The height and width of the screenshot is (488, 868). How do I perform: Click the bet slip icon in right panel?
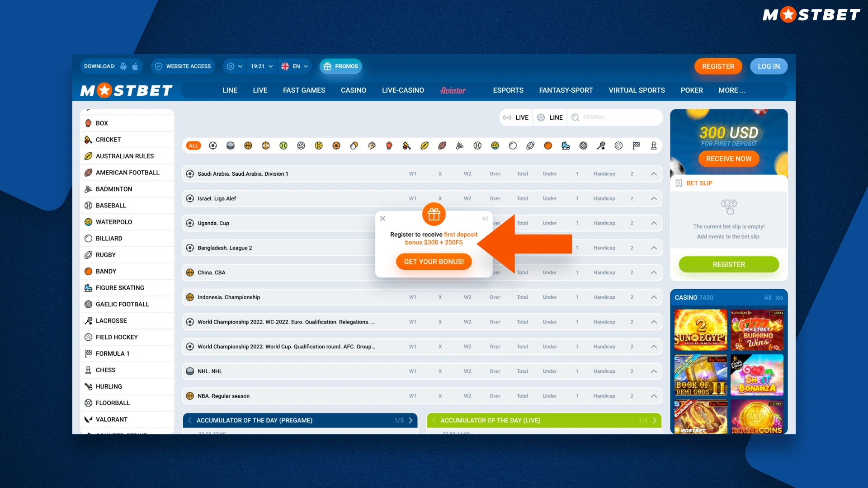(679, 183)
